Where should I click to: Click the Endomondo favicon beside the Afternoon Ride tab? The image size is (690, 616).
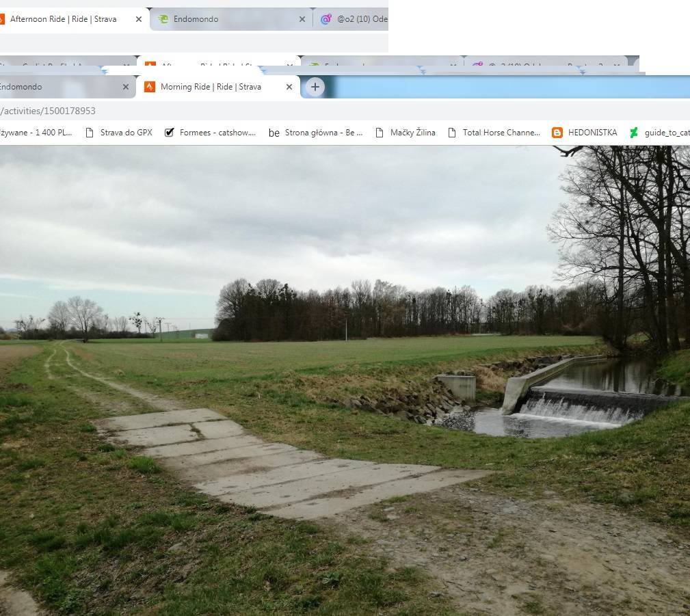[x=163, y=19]
